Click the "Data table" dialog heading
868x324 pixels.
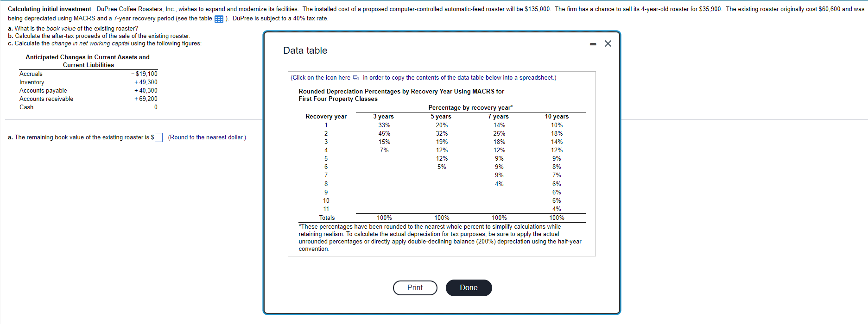(x=305, y=50)
